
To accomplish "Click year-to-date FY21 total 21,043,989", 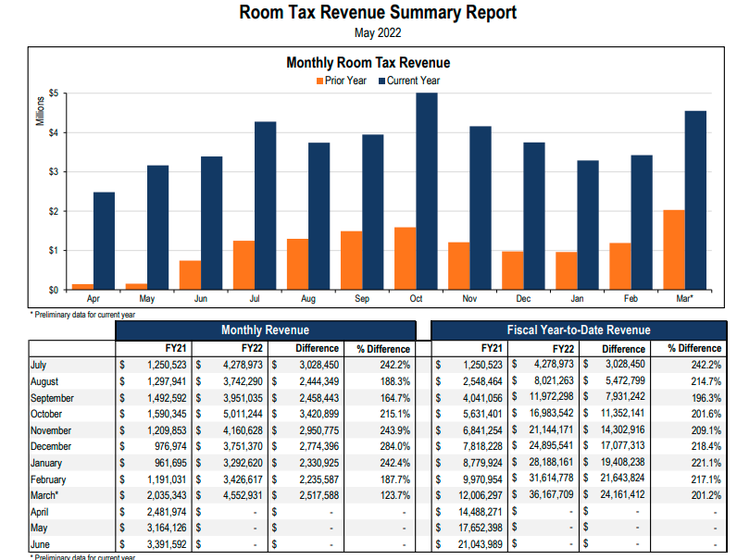I will point(473,544).
